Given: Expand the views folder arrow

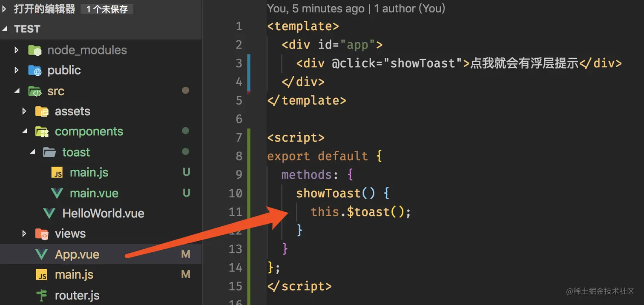Looking at the screenshot, I should (x=24, y=234).
